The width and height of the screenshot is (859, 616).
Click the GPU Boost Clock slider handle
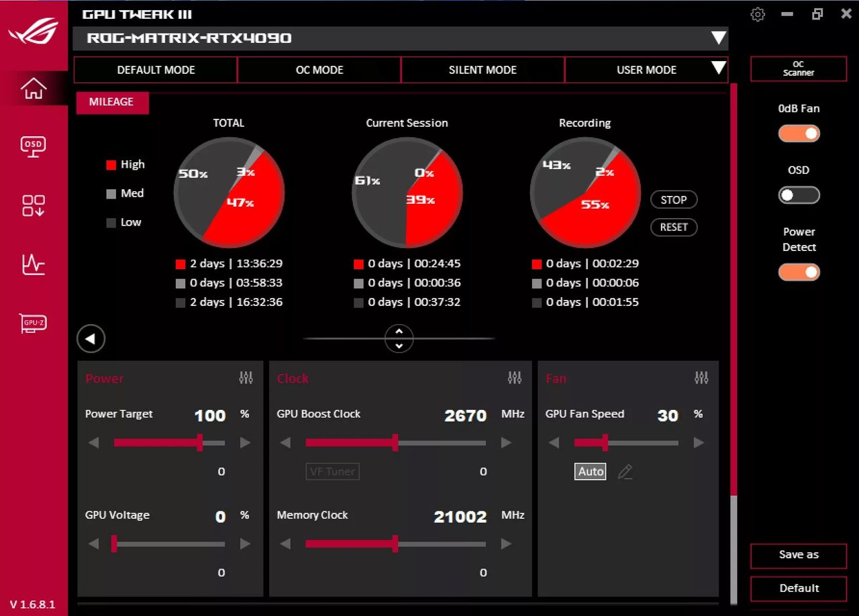click(395, 442)
